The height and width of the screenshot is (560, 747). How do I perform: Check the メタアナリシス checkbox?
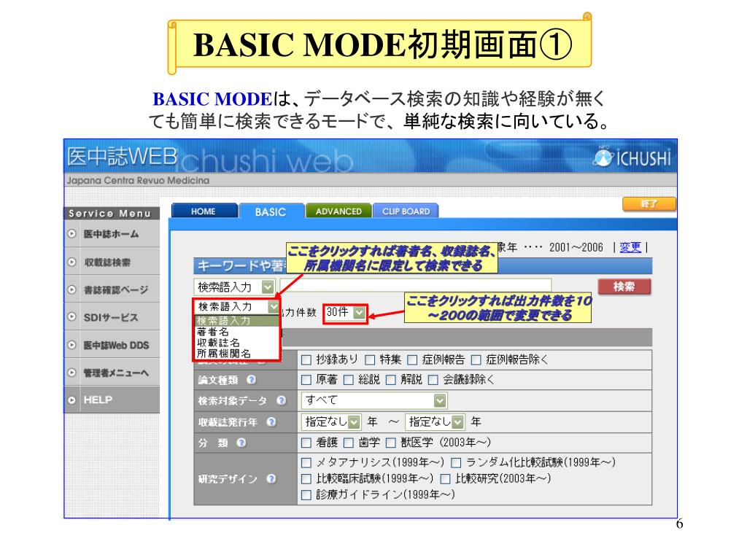(306, 463)
